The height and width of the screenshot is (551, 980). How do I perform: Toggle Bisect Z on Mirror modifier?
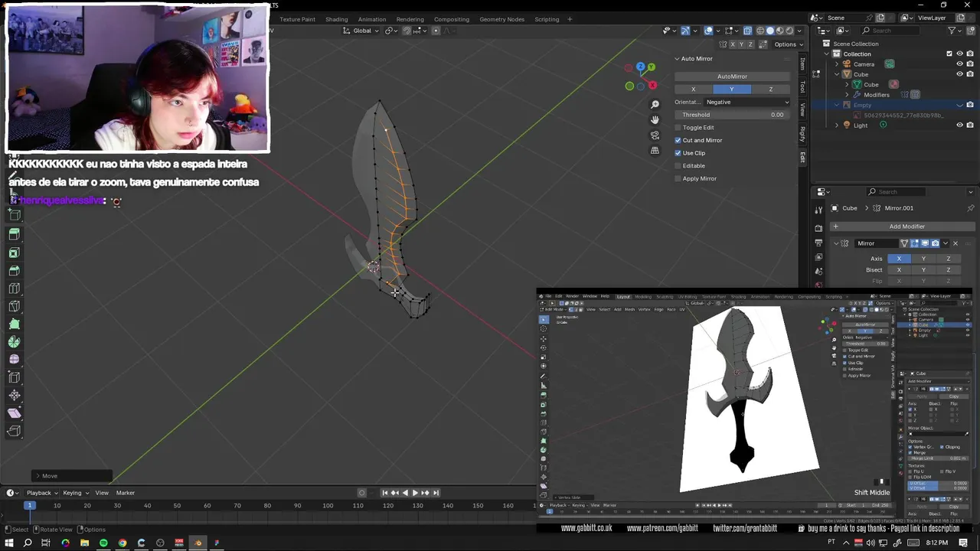click(948, 269)
